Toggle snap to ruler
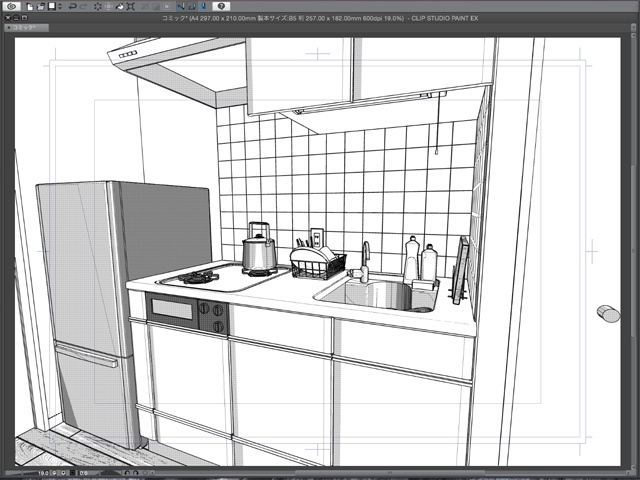 (x=181, y=6)
